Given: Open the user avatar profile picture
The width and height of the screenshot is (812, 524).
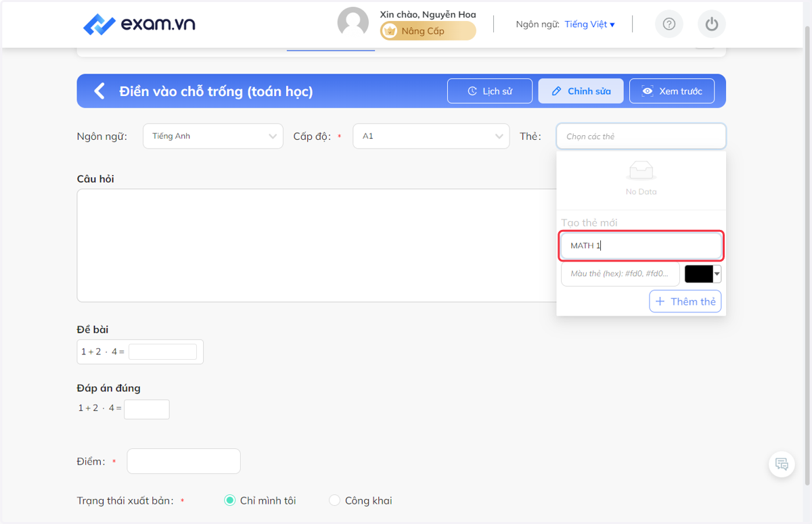Looking at the screenshot, I should (353, 24).
